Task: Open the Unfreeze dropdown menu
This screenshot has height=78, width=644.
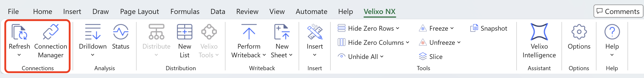Action: [459, 43]
